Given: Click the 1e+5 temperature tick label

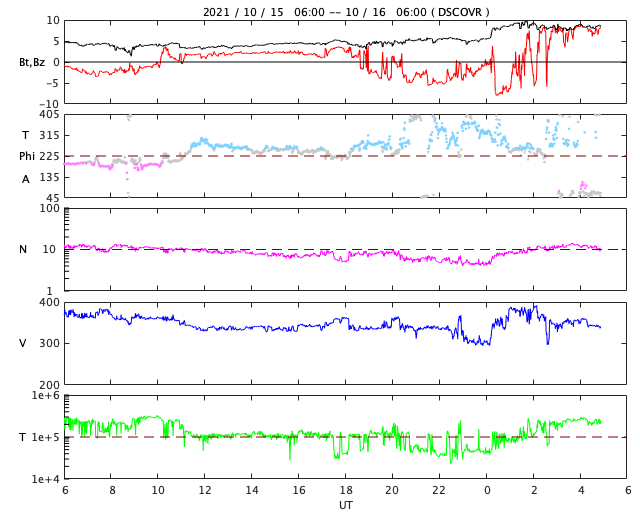Looking at the screenshot, I should pos(45,438).
